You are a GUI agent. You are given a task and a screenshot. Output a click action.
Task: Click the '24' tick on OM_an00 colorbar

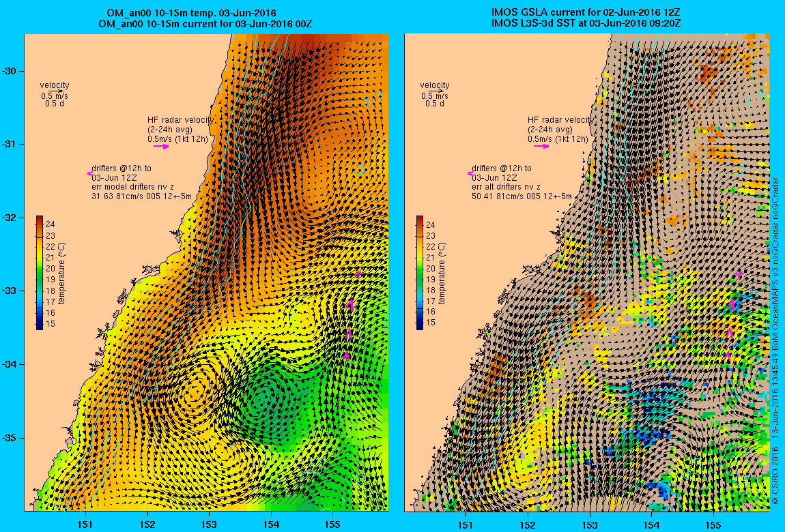(51, 224)
